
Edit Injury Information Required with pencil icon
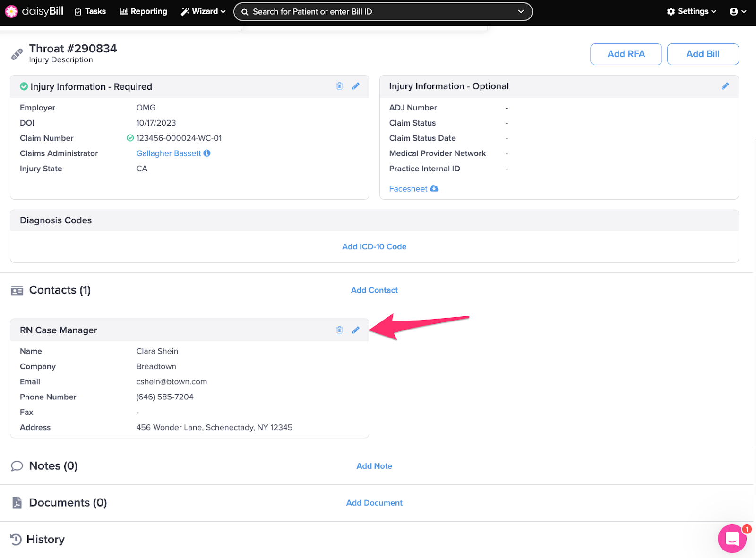pyautogui.click(x=356, y=86)
